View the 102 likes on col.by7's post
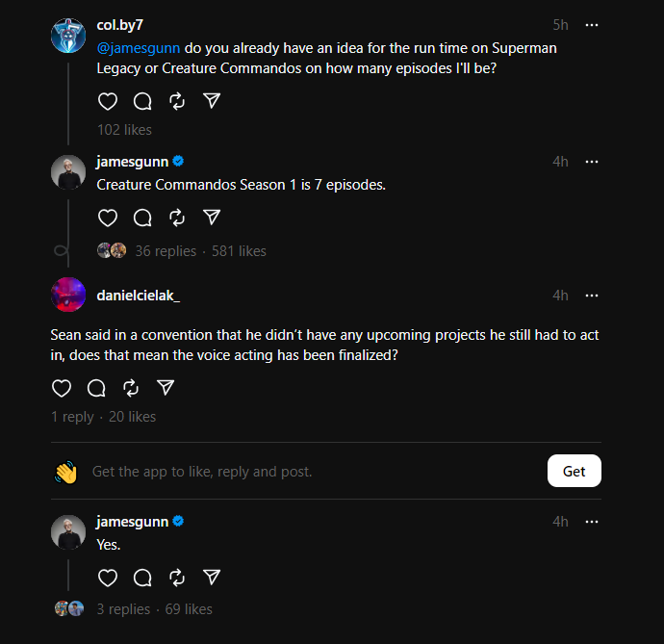The image size is (664, 644). point(124,130)
